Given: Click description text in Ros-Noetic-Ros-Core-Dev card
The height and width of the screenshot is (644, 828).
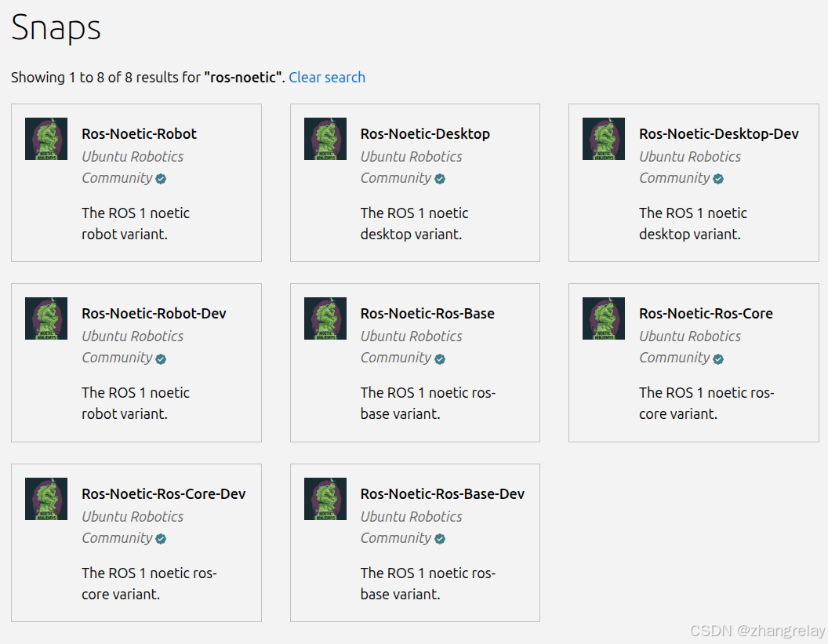Looking at the screenshot, I should click(149, 584).
